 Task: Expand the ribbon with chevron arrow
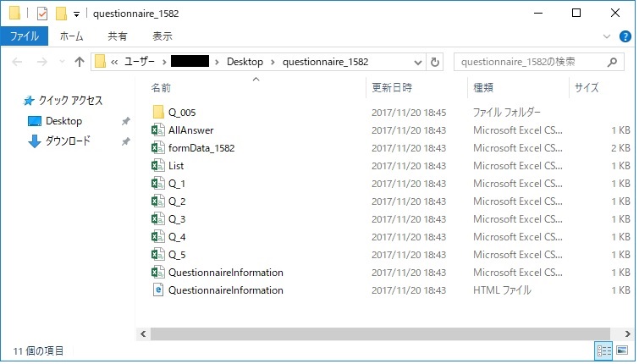tap(607, 36)
